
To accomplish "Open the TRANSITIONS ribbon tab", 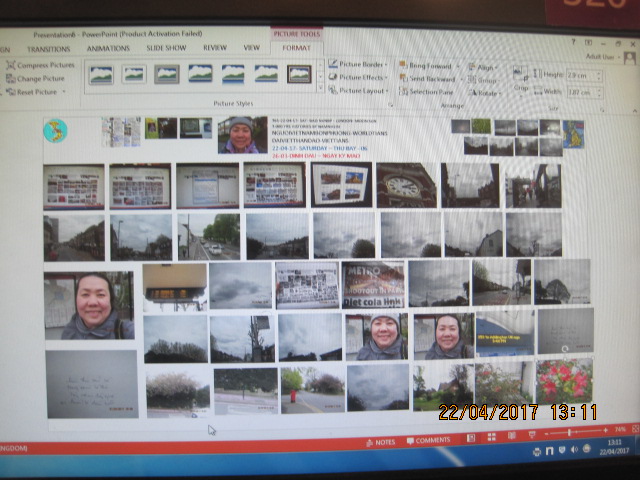I will point(48,49).
